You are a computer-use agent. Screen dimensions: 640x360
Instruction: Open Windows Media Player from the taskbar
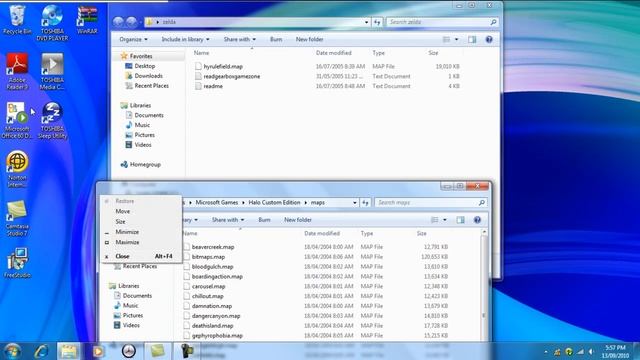tap(98, 351)
